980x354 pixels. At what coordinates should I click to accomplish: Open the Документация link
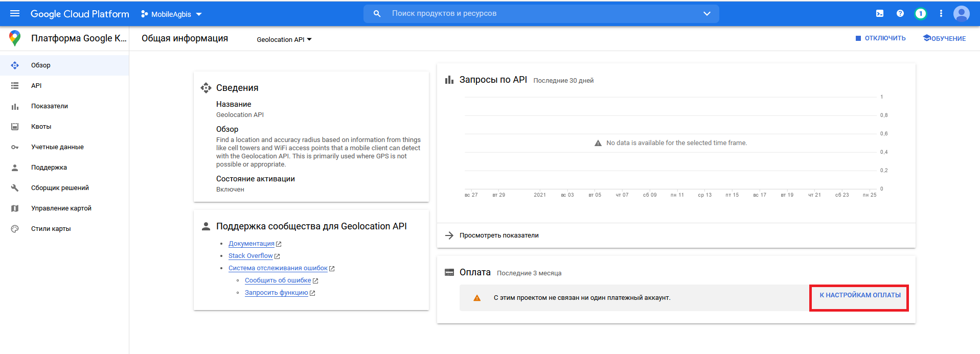tap(252, 244)
